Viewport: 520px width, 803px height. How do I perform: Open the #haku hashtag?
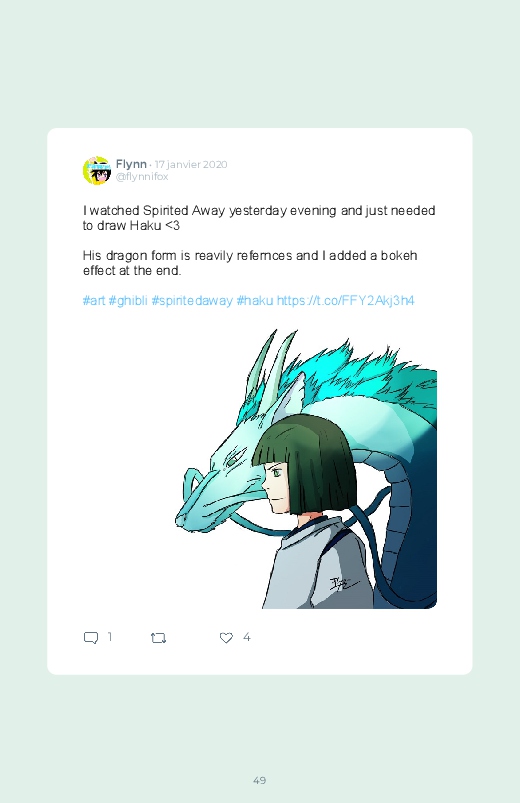(255, 300)
